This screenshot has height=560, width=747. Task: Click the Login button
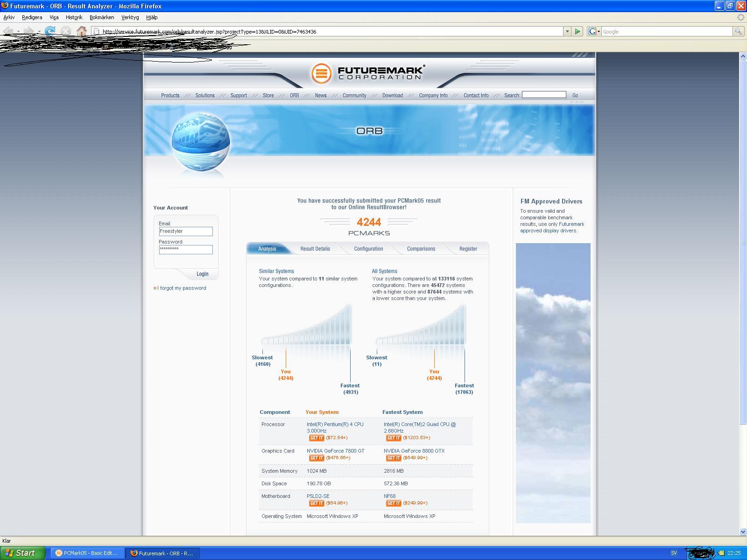pyautogui.click(x=203, y=274)
